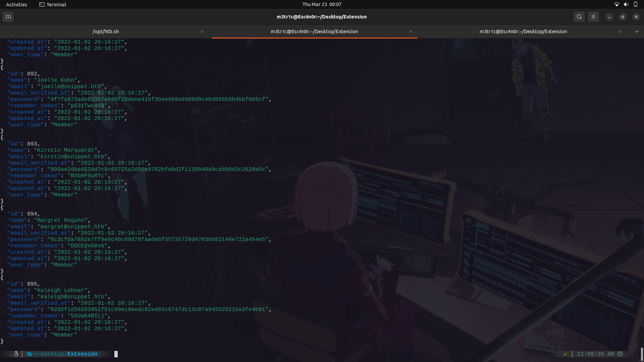
Task: Click the volume icon in the system tray
Action: coord(626,4)
